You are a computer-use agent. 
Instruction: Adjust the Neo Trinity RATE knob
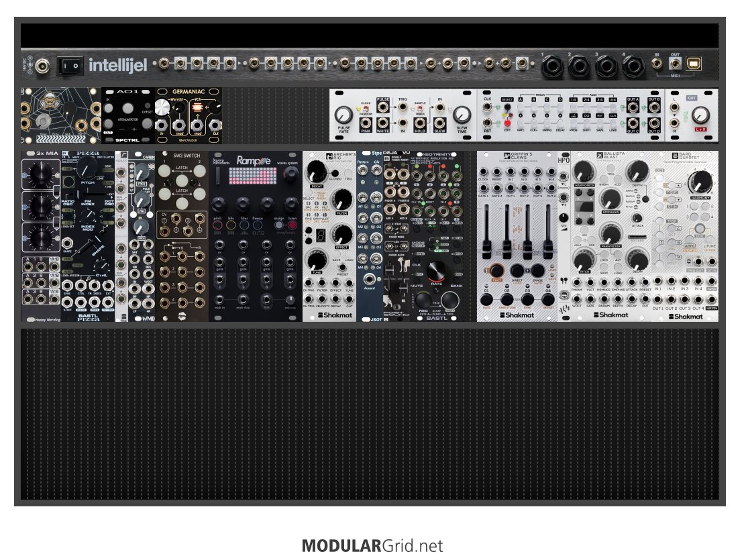[x=436, y=271]
